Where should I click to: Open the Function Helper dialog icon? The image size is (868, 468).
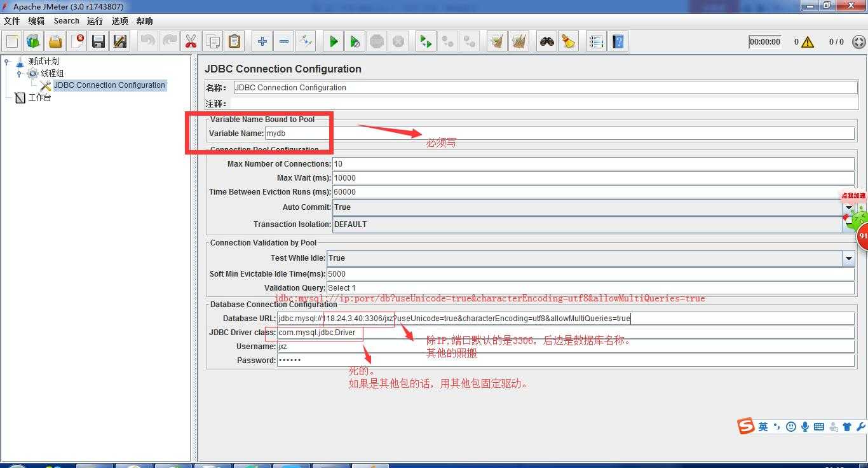tap(596, 41)
